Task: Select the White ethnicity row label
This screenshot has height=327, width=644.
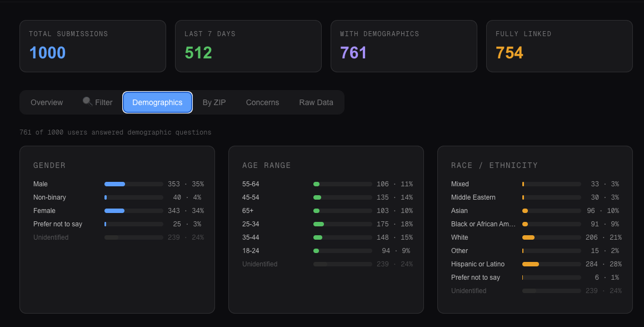Action: [x=460, y=237]
